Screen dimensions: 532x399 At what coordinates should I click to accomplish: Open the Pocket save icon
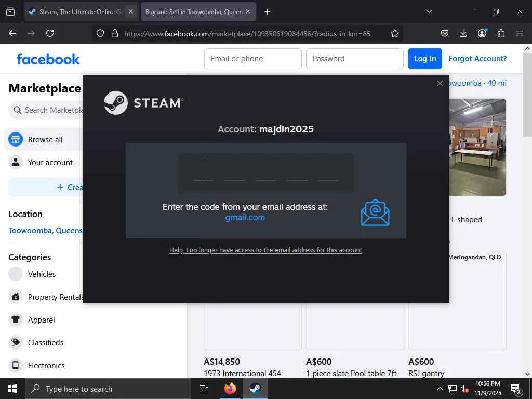tap(445, 33)
